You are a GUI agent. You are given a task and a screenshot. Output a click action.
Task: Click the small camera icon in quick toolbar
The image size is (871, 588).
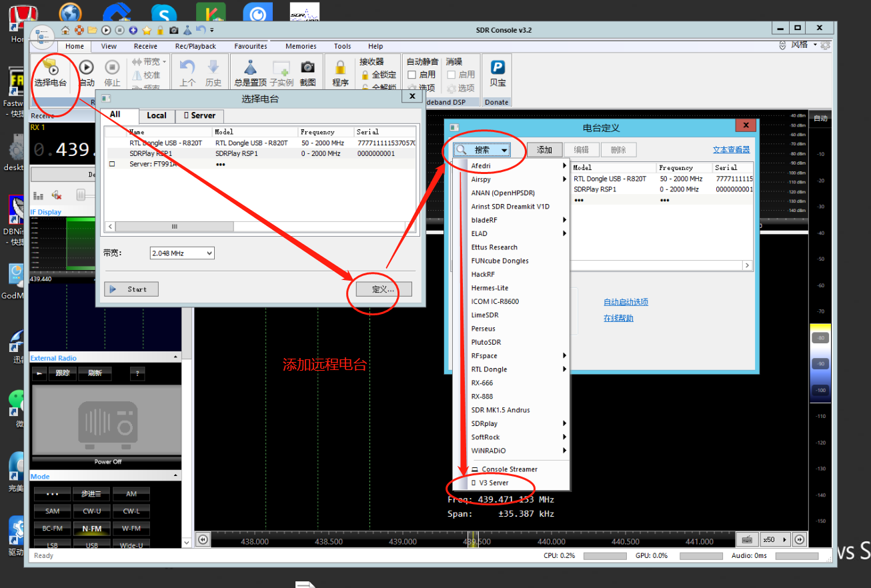point(174,30)
